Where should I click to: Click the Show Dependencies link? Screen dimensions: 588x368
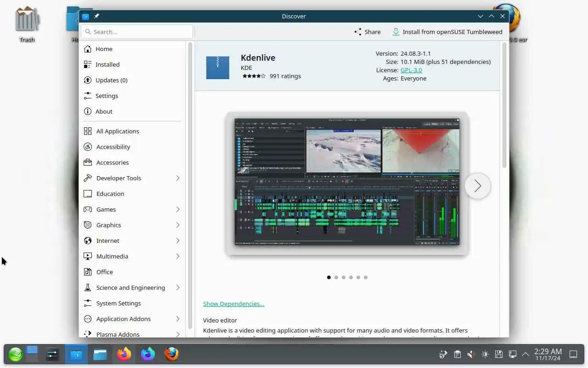point(233,304)
